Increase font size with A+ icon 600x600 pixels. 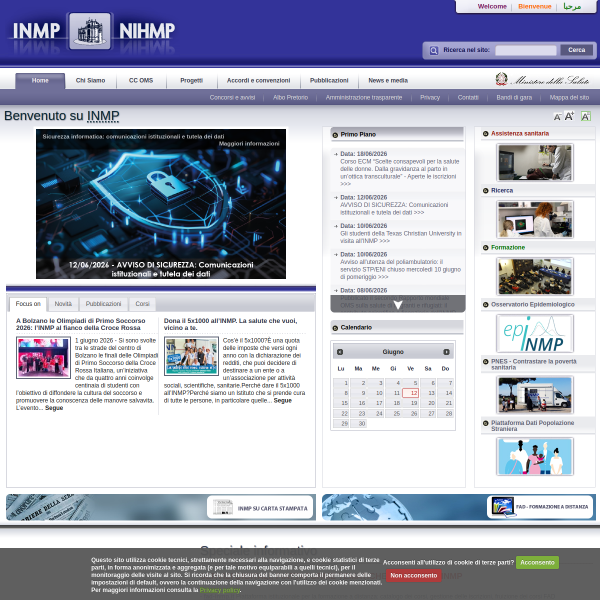click(x=569, y=116)
